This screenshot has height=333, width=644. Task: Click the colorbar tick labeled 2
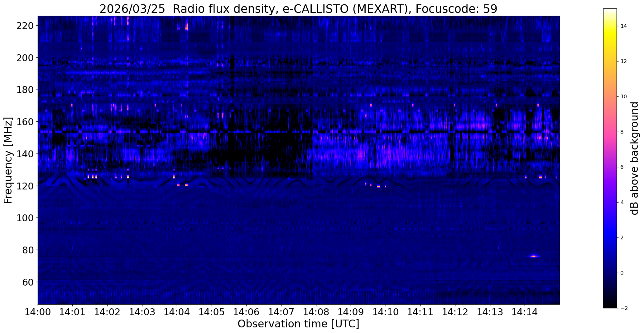click(622, 238)
